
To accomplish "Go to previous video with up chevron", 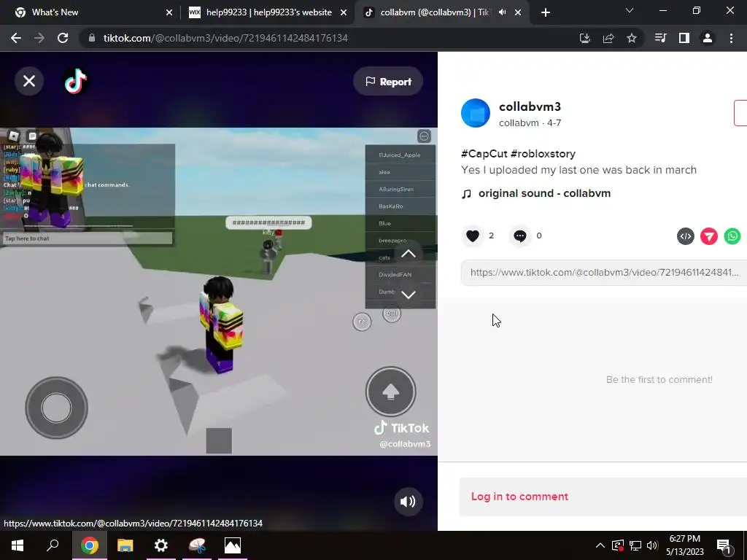I will coord(409,254).
